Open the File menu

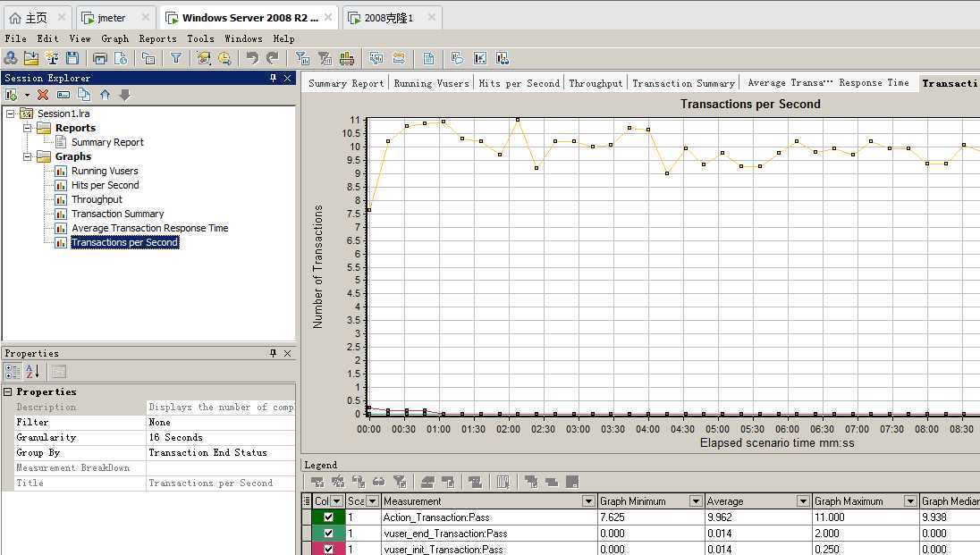[x=15, y=38]
